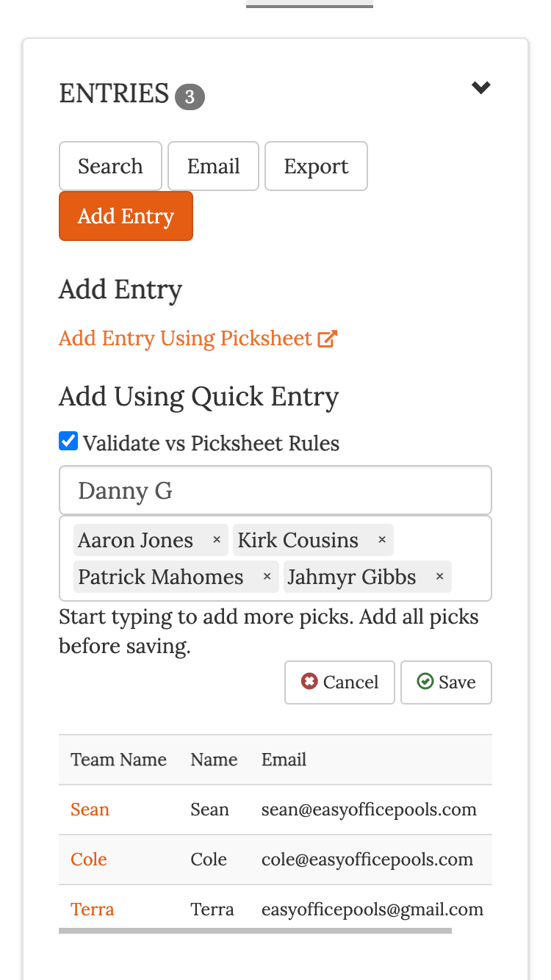Open team Sean from the entries table
551x980 pixels.
pos(90,809)
